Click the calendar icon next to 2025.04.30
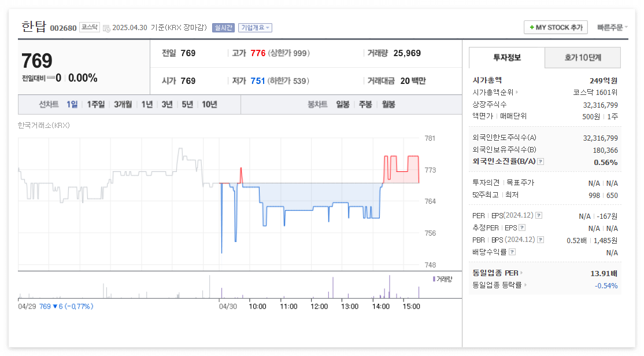The width and height of the screenshot is (644, 356). point(107,27)
